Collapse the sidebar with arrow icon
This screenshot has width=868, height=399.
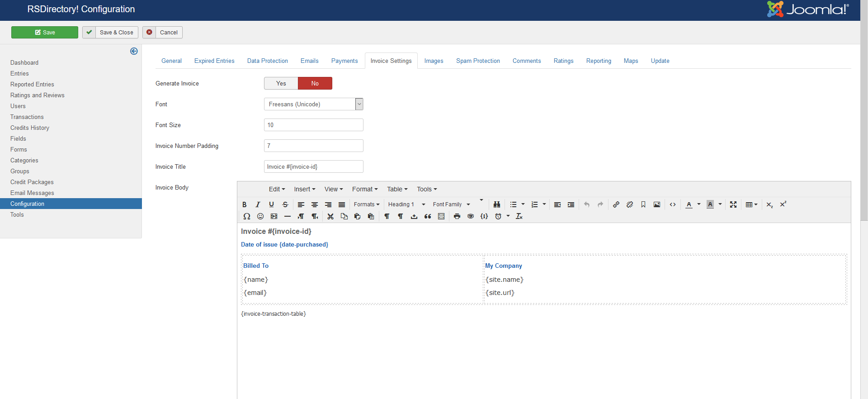pyautogui.click(x=134, y=51)
